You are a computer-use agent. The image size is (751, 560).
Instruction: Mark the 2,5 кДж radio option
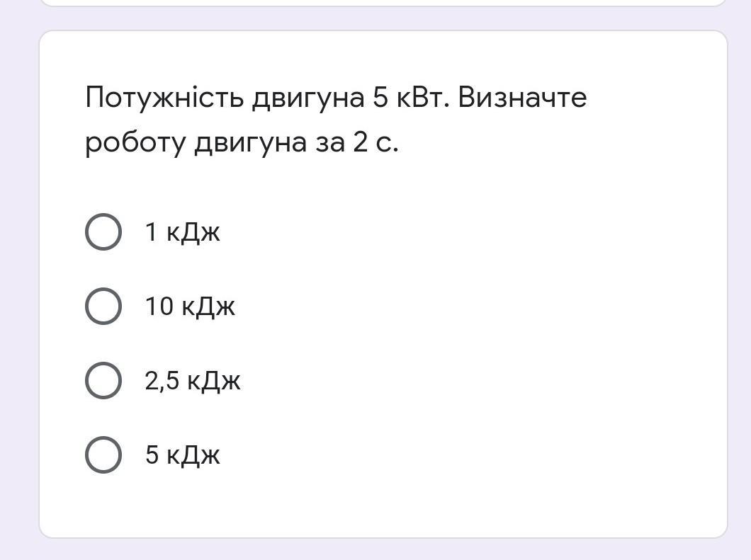[103, 380]
